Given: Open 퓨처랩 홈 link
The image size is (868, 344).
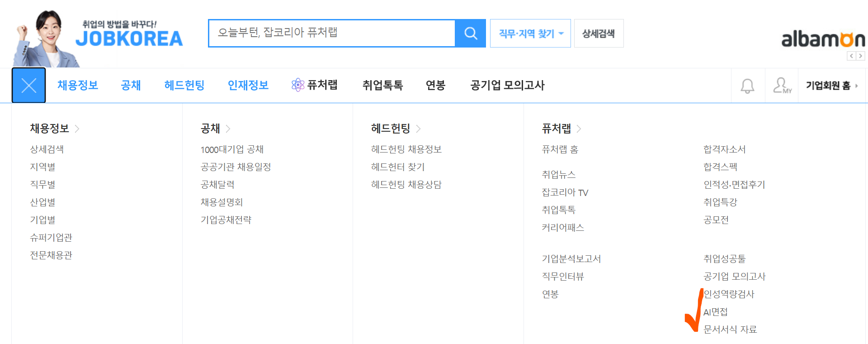Looking at the screenshot, I should point(560,149).
